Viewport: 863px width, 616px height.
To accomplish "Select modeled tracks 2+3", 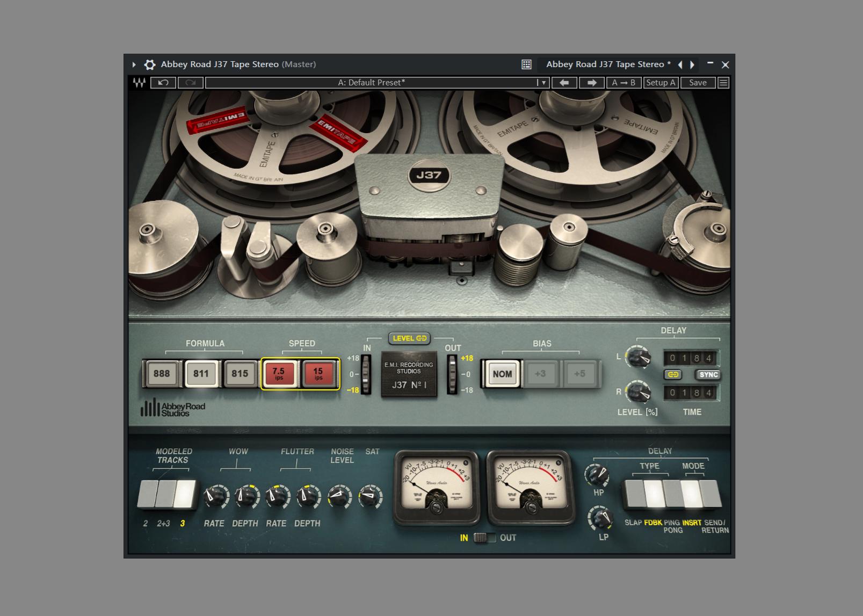I will pyautogui.click(x=164, y=494).
